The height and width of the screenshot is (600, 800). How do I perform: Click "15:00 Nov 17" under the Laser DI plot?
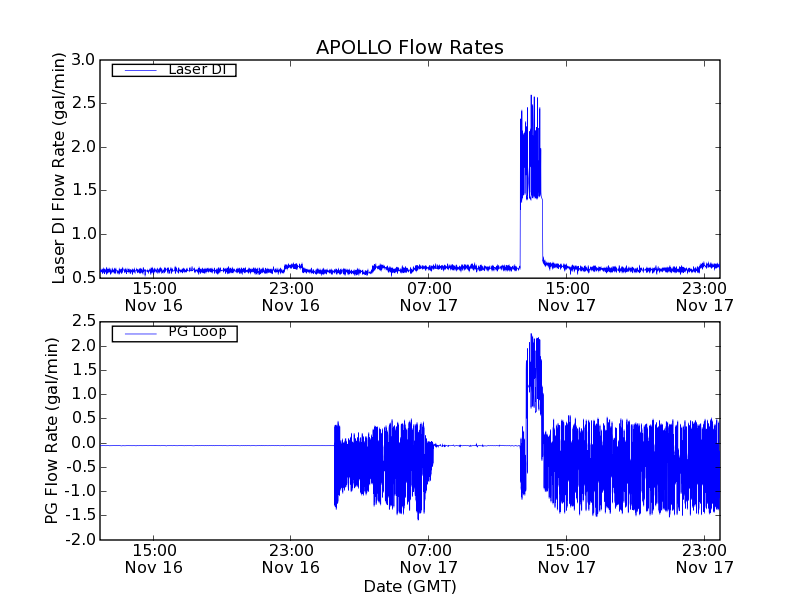(x=567, y=297)
